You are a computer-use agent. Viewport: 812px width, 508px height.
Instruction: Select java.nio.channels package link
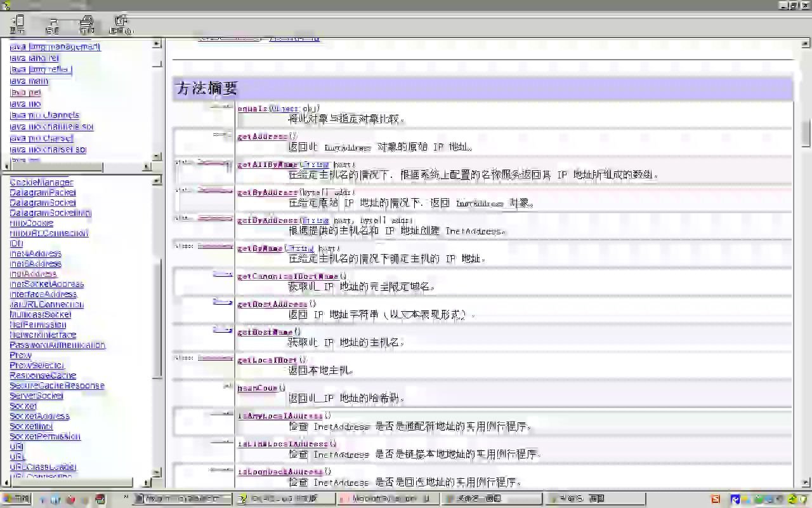[44, 115]
